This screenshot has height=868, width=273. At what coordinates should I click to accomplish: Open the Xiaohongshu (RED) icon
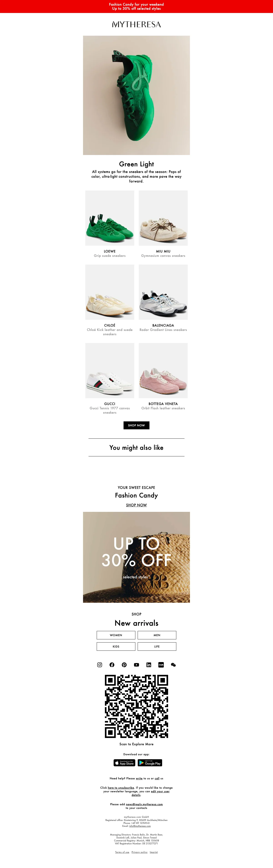pos(161,665)
